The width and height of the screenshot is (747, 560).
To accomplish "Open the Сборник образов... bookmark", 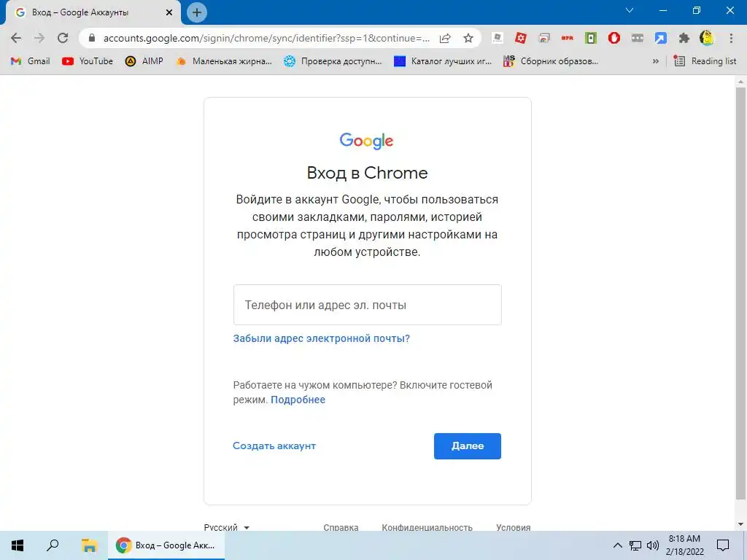I will point(551,61).
